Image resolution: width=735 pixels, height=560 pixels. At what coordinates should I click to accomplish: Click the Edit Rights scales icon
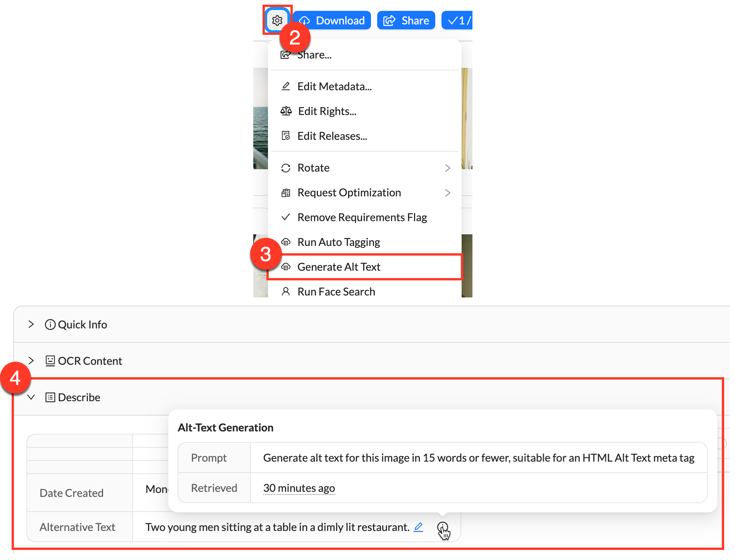tap(286, 111)
